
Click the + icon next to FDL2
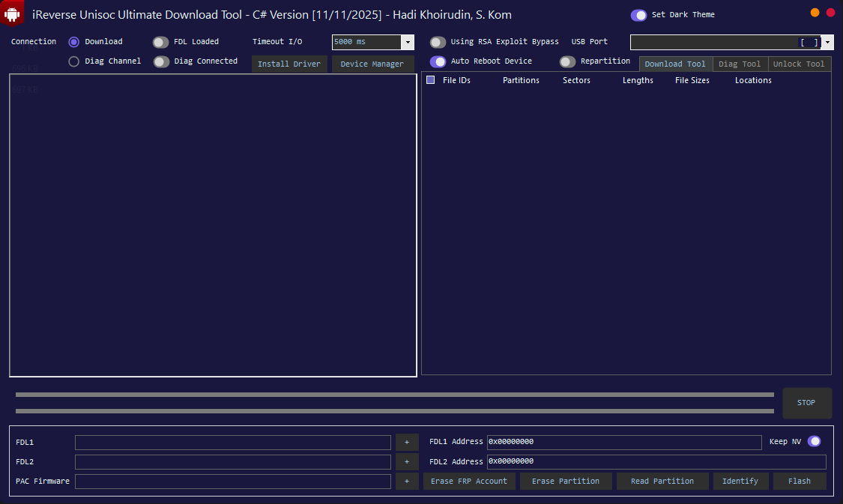pyautogui.click(x=407, y=461)
